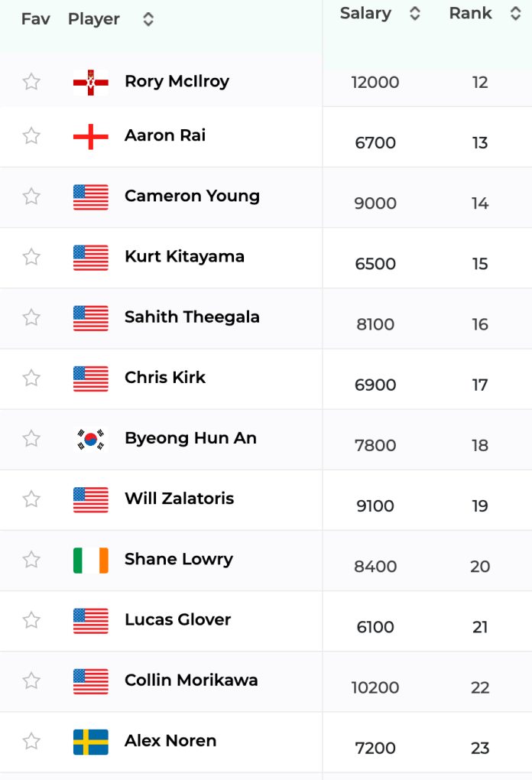This screenshot has width=532, height=780.
Task: Click the Northern Ireland flag icon
Action: click(91, 82)
